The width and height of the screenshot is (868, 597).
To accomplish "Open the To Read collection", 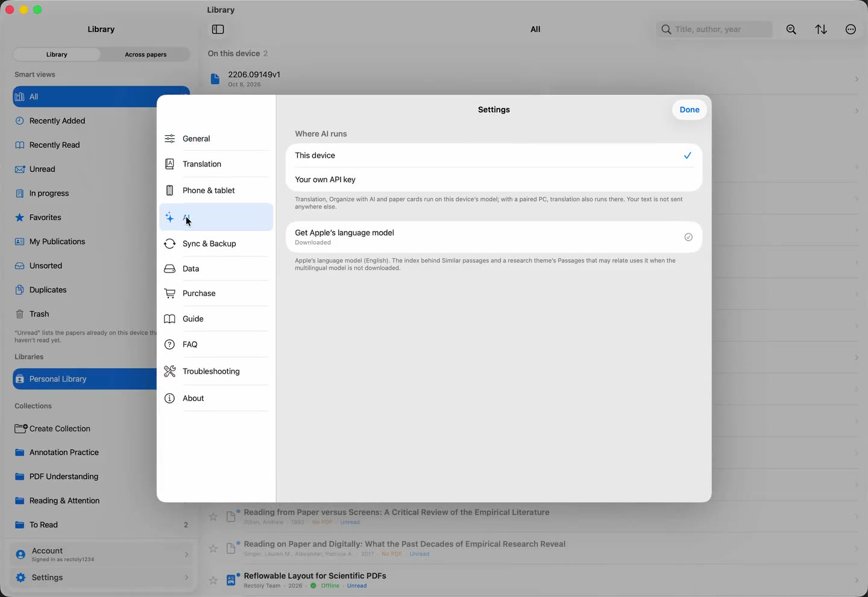I will (101, 525).
